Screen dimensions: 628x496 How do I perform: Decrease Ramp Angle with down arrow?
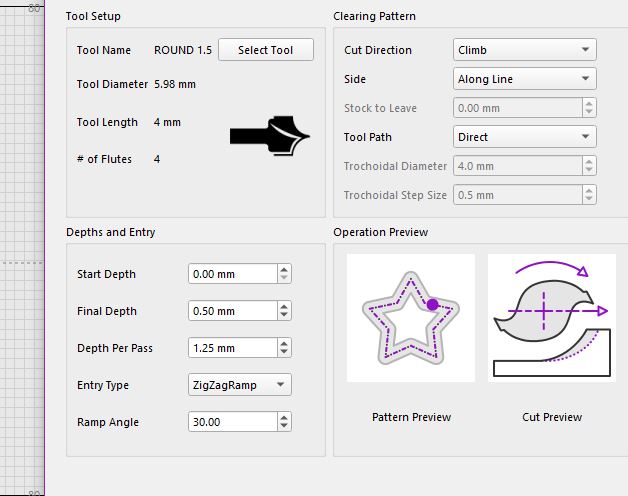click(x=285, y=427)
